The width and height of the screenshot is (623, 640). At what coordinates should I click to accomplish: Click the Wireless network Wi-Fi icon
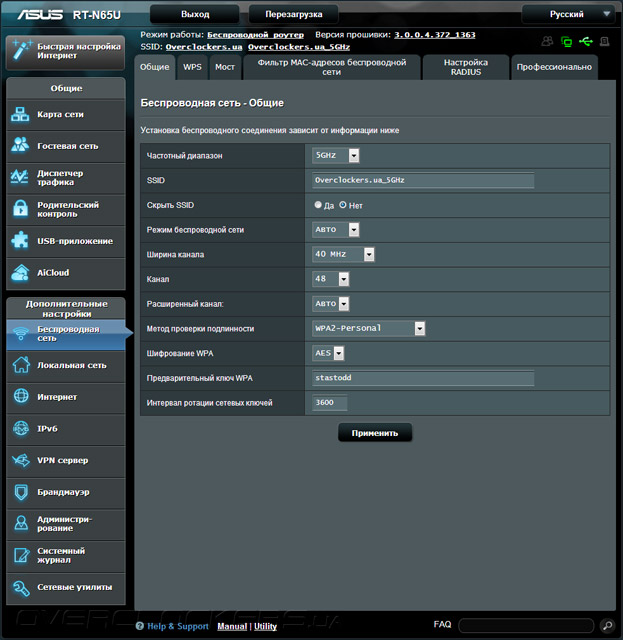[x=20, y=333]
